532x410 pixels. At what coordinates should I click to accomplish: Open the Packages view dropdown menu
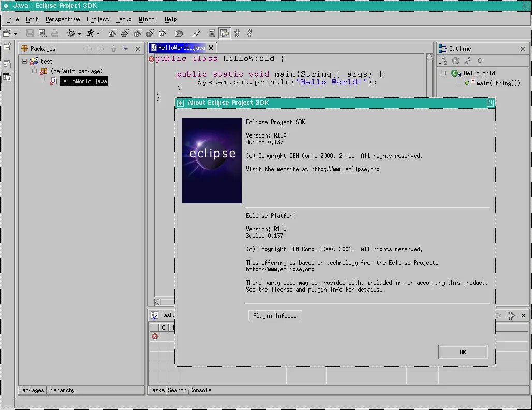coord(126,49)
